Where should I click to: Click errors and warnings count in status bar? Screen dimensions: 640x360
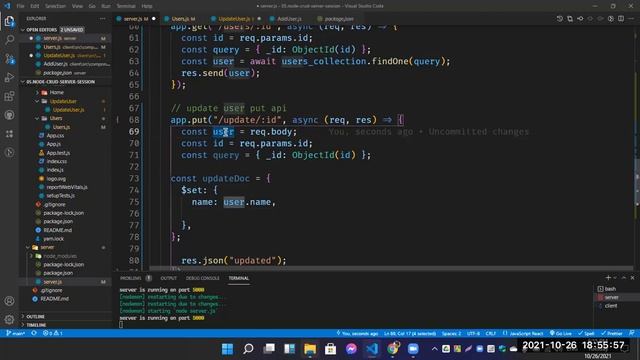tap(53, 333)
